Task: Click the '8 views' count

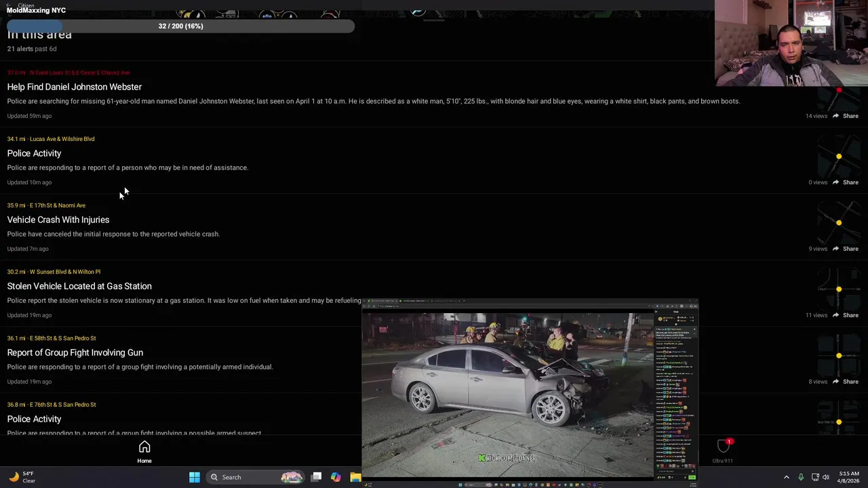Action: click(x=818, y=382)
